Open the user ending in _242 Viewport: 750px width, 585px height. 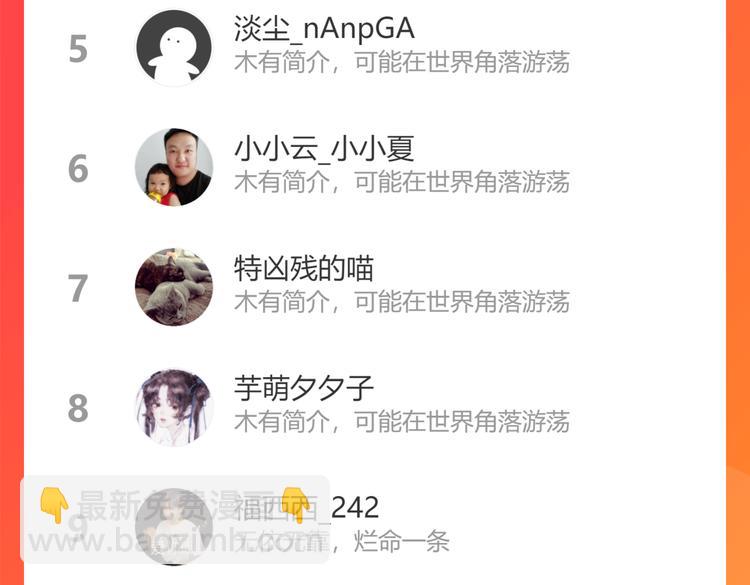click(x=306, y=508)
